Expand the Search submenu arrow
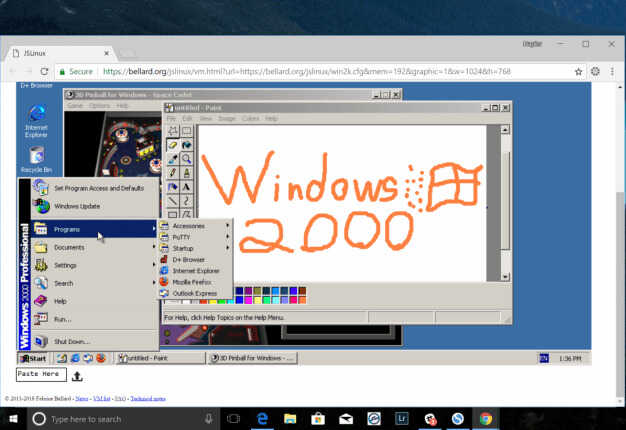 coord(154,283)
